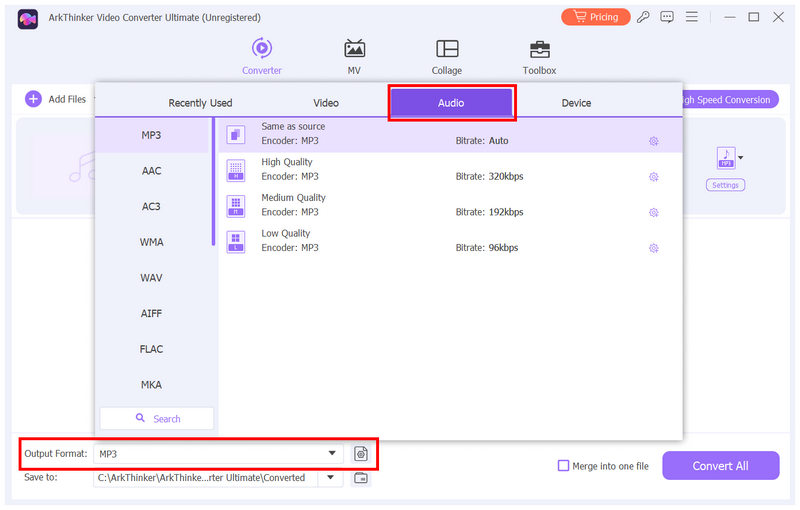
Task: Open the hamburger menu icon
Action: tap(691, 17)
